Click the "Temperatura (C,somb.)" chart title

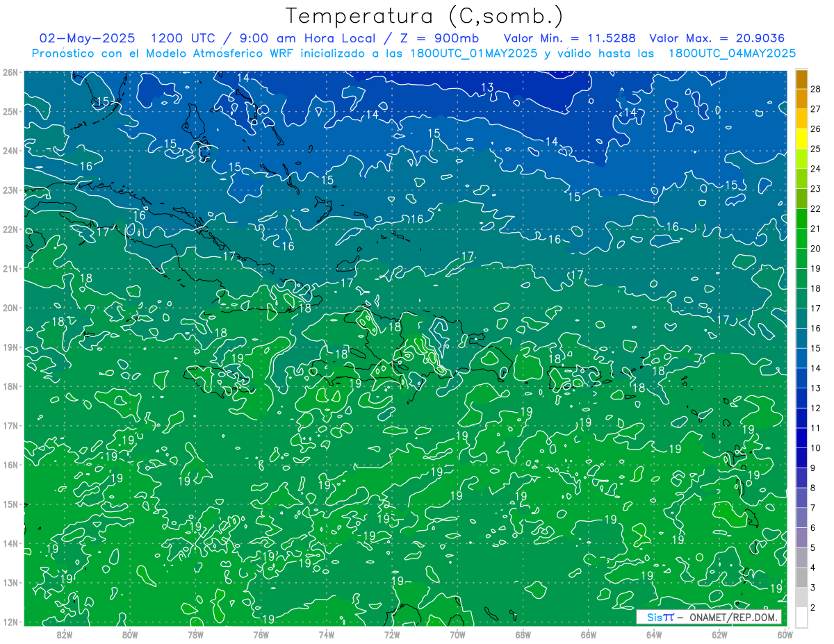[425, 16]
